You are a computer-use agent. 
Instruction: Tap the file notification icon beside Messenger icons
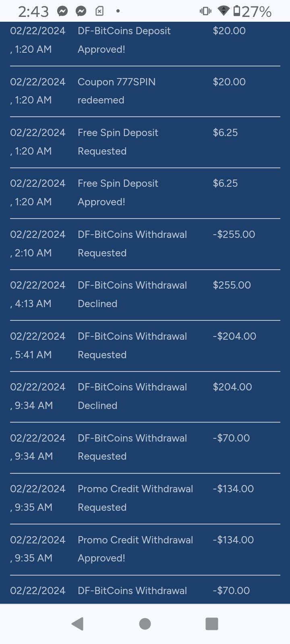[99, 11]
